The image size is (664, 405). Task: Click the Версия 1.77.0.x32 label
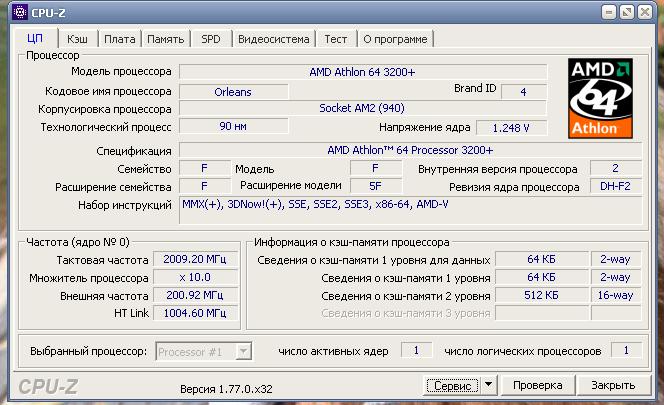[226, 389]
